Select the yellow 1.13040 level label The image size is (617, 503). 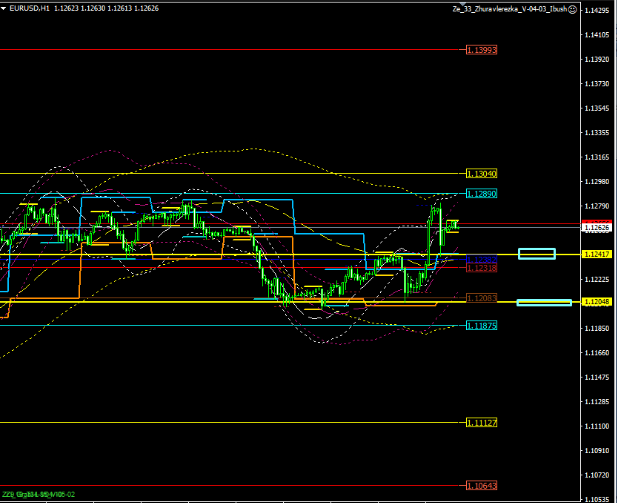pos(482,174)
